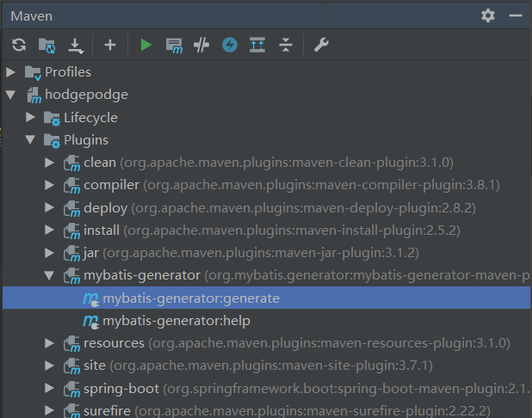
Task: Expand the spring-boot plugin
Action: (50, 388)
